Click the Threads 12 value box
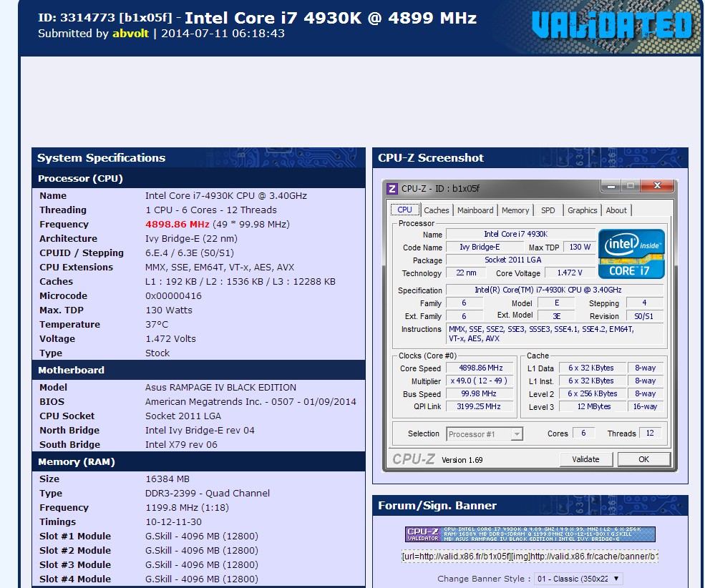Image resolution: width=705 pixels, height=588 pixels. (x=650, y=433)
